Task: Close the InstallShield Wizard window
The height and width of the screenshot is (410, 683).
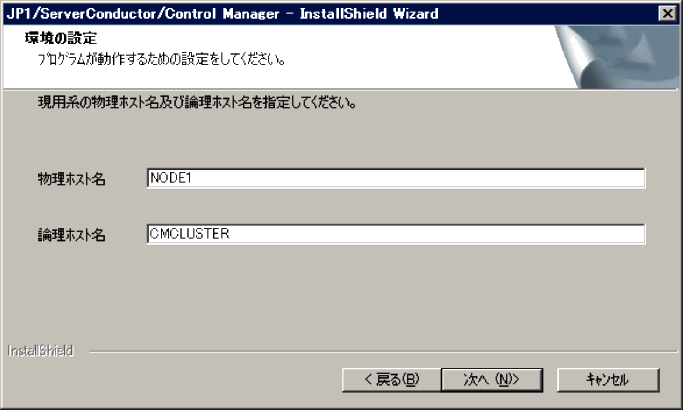Action: (667, 14)
